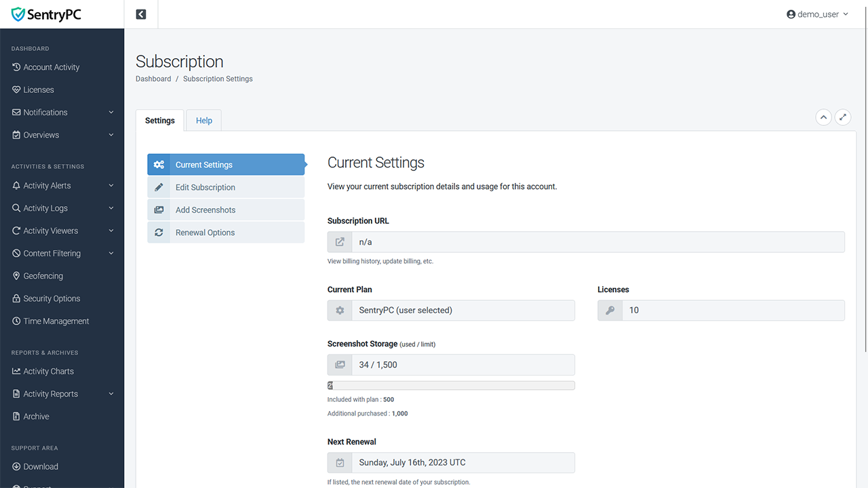Click the Download arrow icon
868x488 pixels.
pyautogui.click(x=16, y=466)
